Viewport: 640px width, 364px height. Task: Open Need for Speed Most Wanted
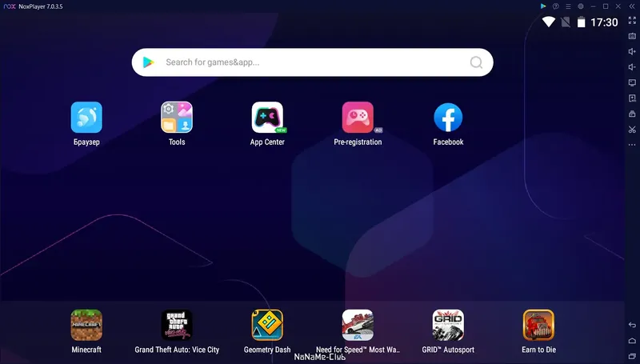[x=358, y=326]
